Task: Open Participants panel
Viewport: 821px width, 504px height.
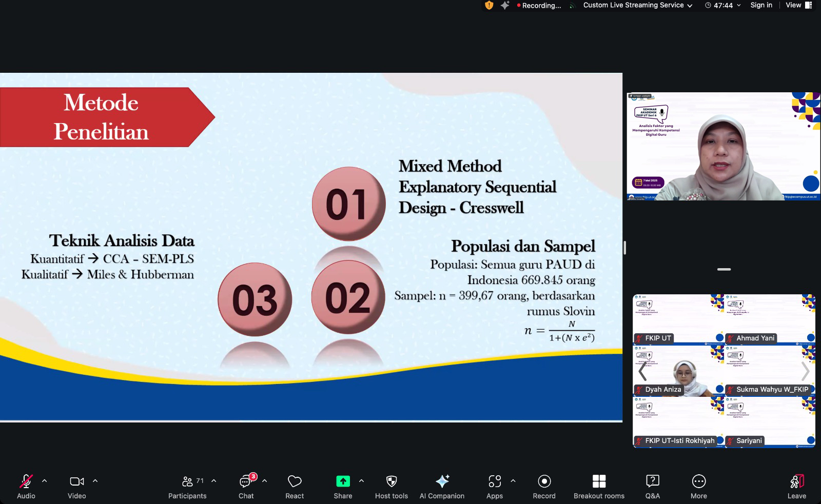Action: 187,486
